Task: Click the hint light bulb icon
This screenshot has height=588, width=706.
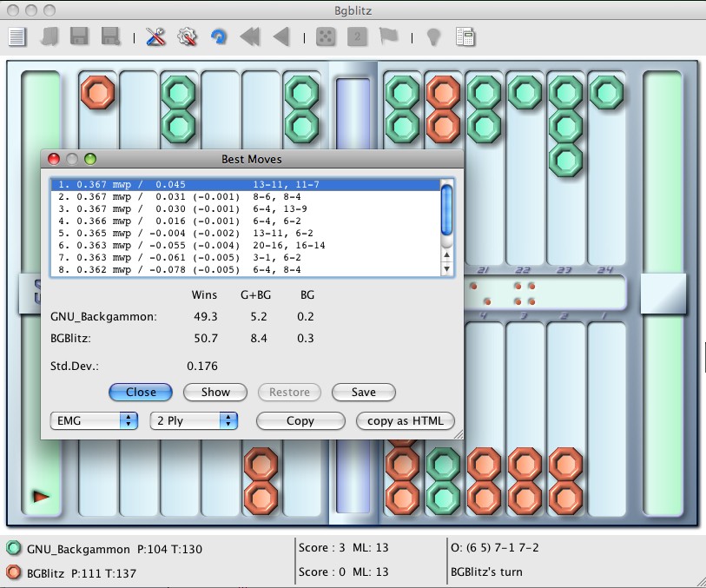Action: [x=433, y=36]
